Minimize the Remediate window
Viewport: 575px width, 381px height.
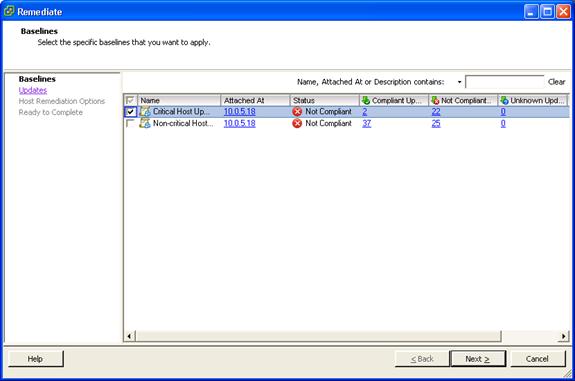[x=531, y=12]
